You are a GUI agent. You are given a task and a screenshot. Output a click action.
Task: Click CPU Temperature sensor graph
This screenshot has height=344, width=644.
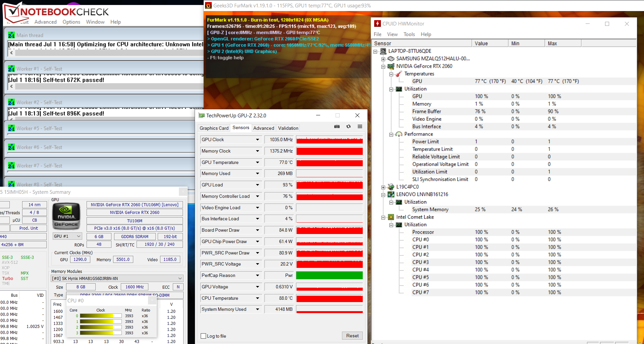pos(330,298)
